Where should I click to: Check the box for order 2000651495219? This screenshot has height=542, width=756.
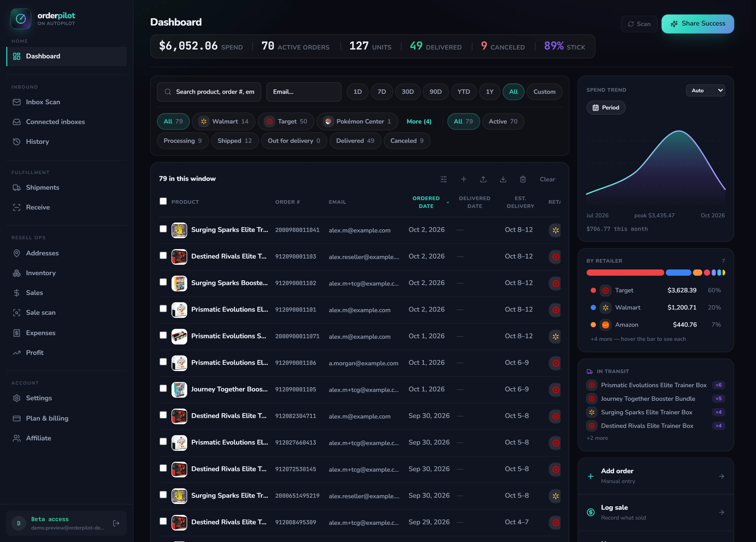click(163, 495)
